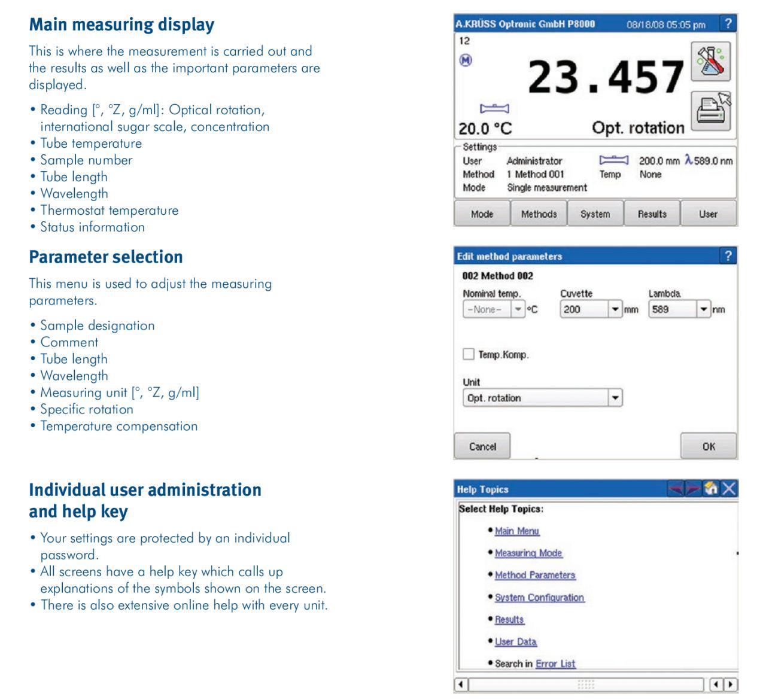
Task: Open the Results help topic link
Action: click(509, 619)
